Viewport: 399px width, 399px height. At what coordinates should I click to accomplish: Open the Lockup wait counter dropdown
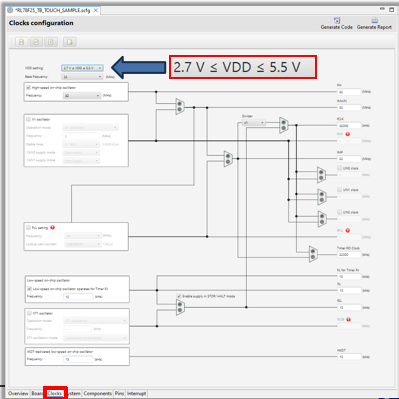click(83, 244)
